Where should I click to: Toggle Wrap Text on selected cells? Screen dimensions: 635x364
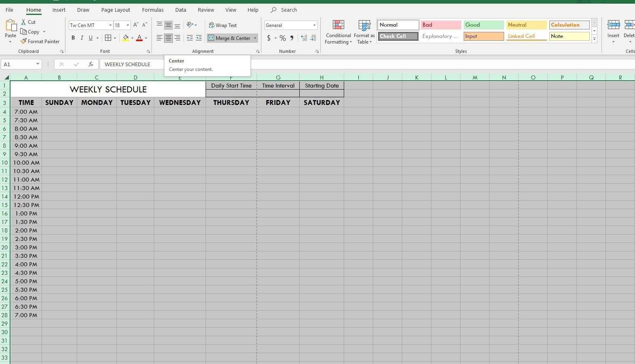[223, 25]
